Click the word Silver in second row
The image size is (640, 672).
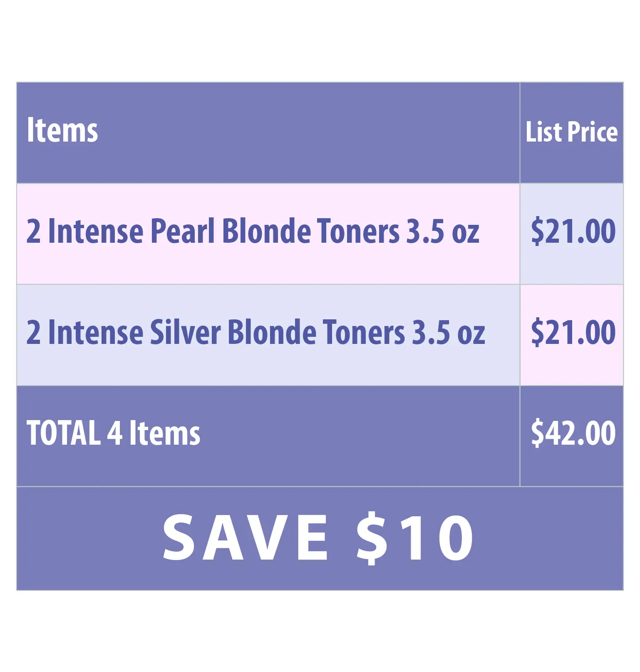185,332
